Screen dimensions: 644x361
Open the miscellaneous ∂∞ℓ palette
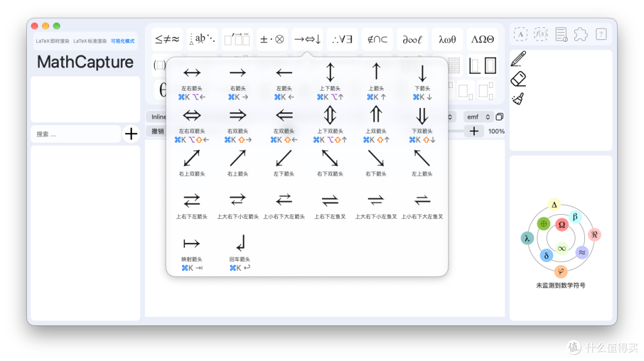[x=413, y=39]
